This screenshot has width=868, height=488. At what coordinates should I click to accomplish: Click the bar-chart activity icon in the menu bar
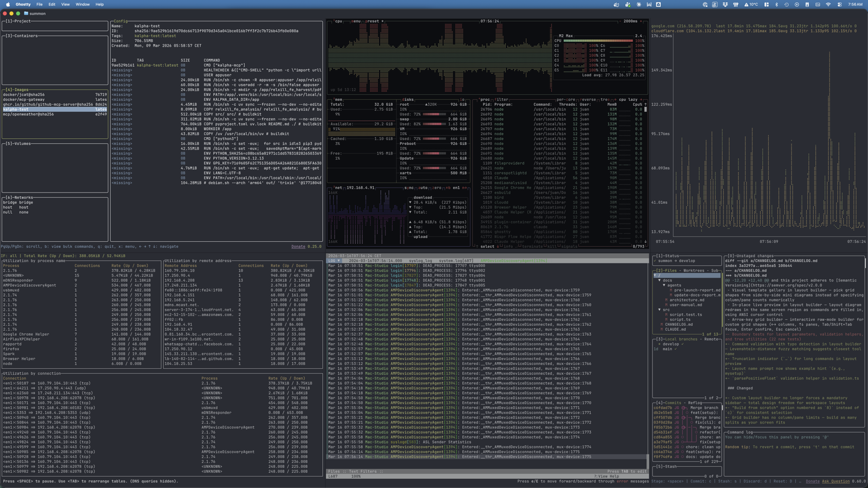650,4
